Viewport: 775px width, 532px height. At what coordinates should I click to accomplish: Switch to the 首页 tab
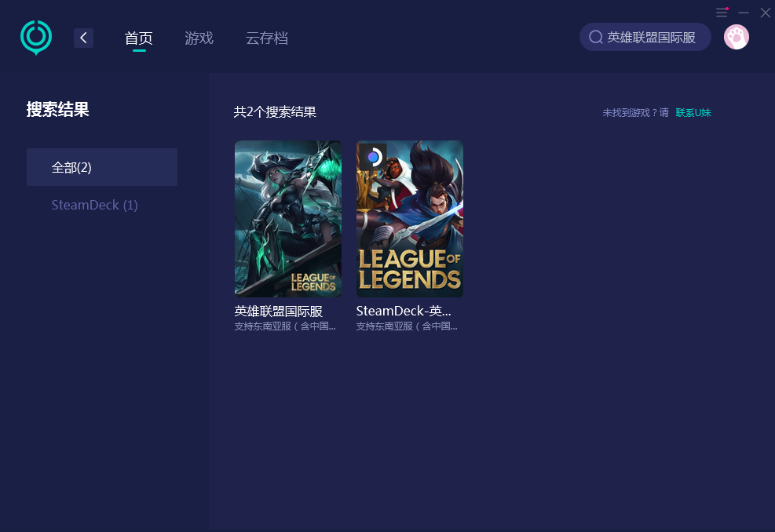click(139, 38)
